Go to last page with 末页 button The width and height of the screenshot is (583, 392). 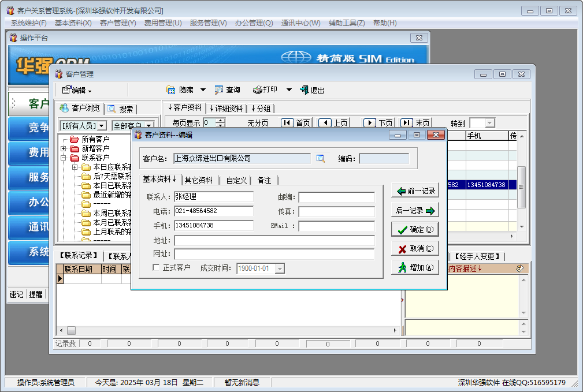(x=415, y=122)
